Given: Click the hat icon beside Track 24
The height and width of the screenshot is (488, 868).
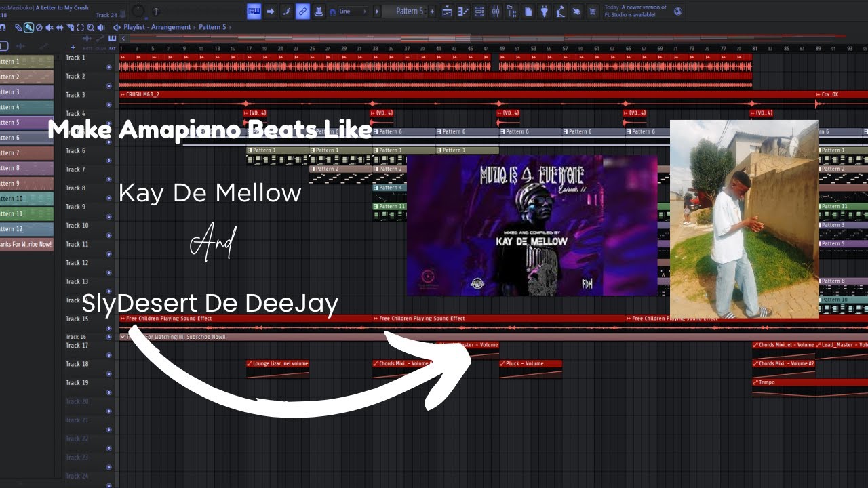Looking at the screenshot, I should tap(123, 13).
